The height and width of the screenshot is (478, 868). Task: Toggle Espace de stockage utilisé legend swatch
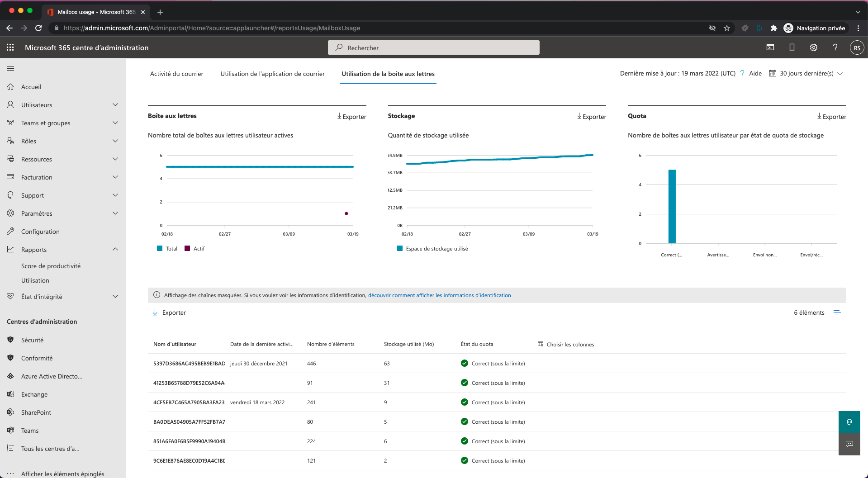[400, 248]
